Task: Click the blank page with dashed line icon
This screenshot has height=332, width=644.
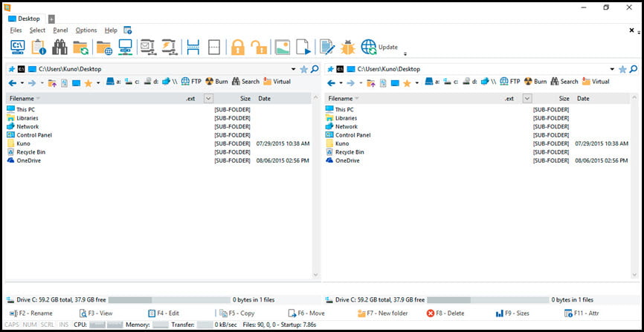Action: point(214,48)
